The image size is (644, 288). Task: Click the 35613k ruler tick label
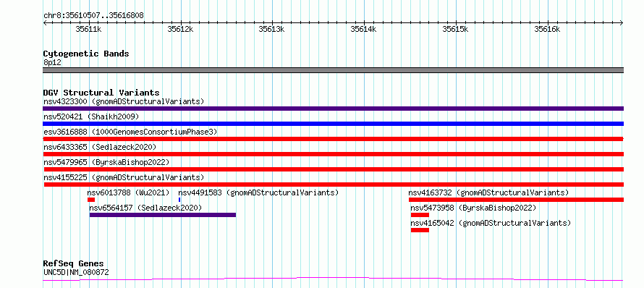(x=271, y=29)
